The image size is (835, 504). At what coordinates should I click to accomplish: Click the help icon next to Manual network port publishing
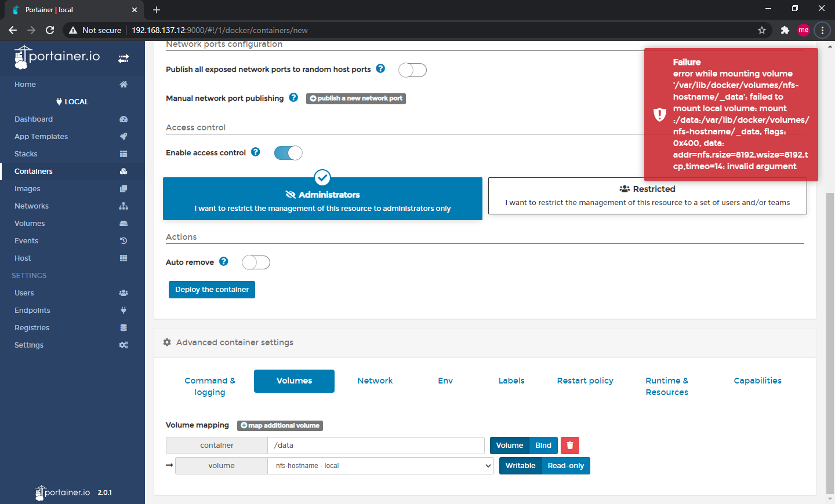(293, 97)
